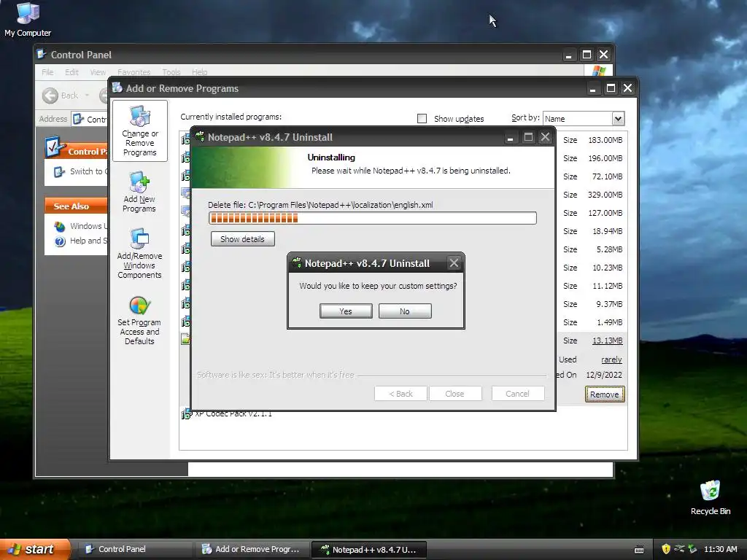This screenshot has height=560, width=747.
Task: Click the Start button
Action: (35, 549)
